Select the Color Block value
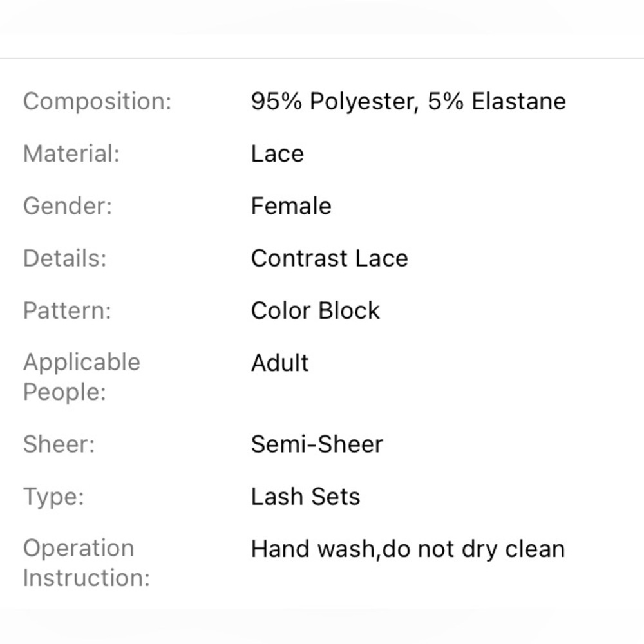Image resolution: width=644 pixels, height=644 pixels. (316, 310)
